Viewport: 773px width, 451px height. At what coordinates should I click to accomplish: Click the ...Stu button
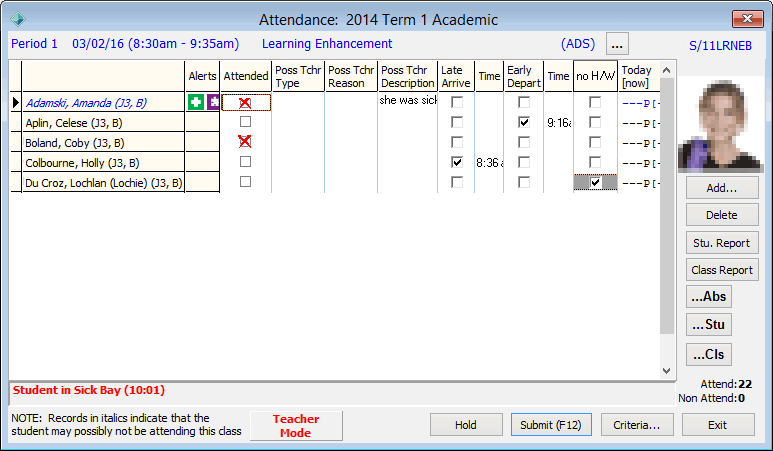(709, 324)
